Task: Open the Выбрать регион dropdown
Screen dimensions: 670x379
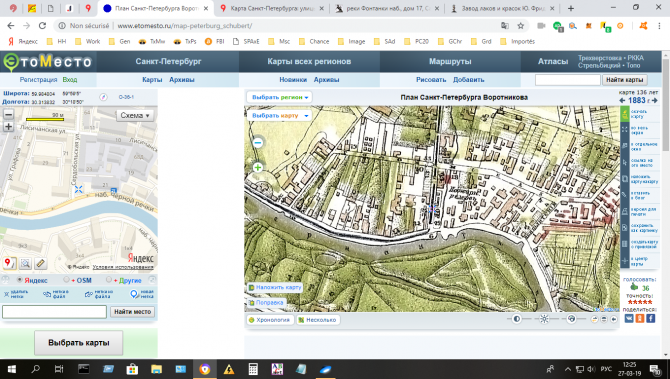Action: tap(279, 97)
